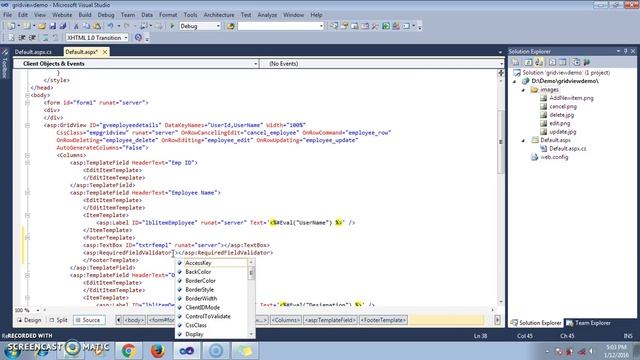
Task: Click the Source view button
Action: 88,320
